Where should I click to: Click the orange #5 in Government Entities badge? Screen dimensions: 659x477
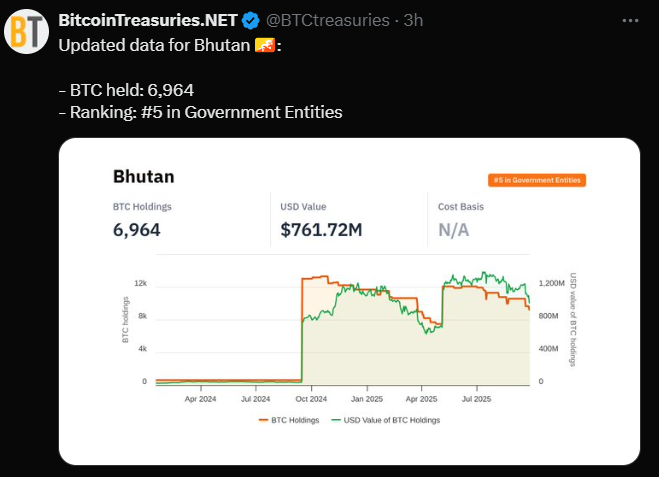(537, 180)
